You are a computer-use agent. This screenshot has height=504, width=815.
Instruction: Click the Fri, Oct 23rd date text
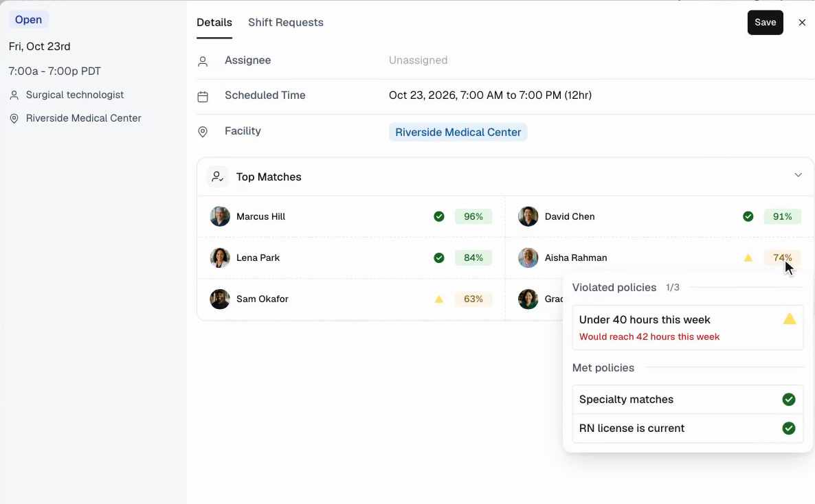tap(39, 46)
